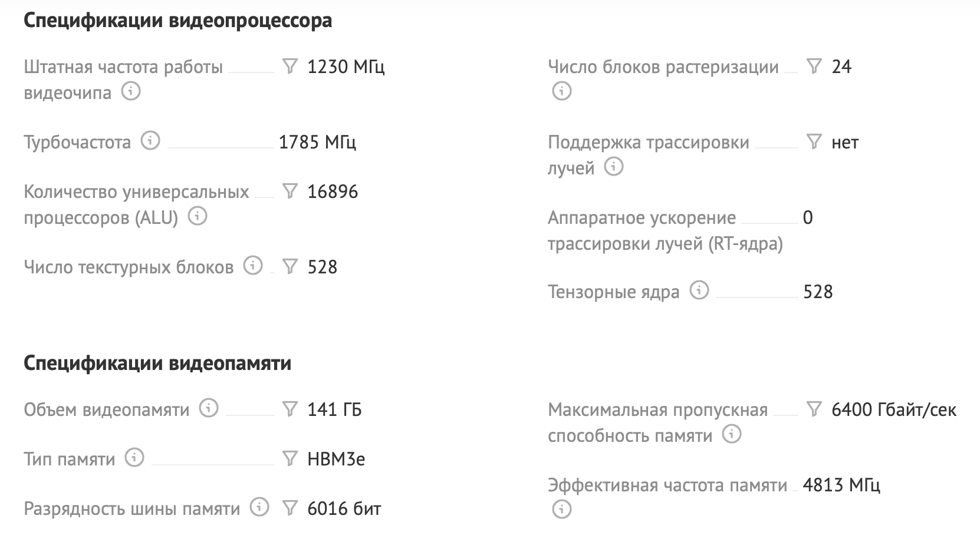Show info for Количество универсальных процессоров (ALU)
Image resolution: width=980 pixels, height=542 pixels.
click(198, 216)
